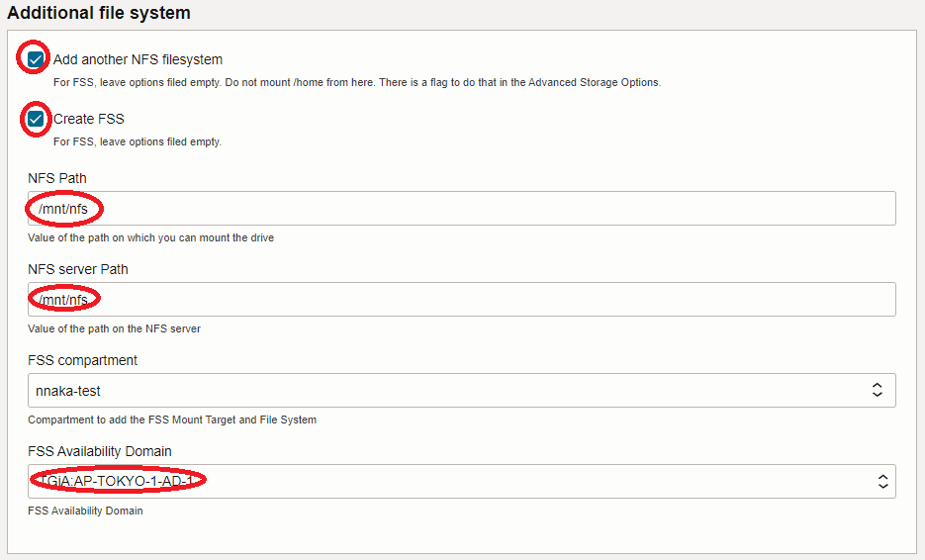Click the up-down arrow icon in FSS compartment
Image resolution: width=925 pixels, height=560 pixels.
click(x=877, y=391)
